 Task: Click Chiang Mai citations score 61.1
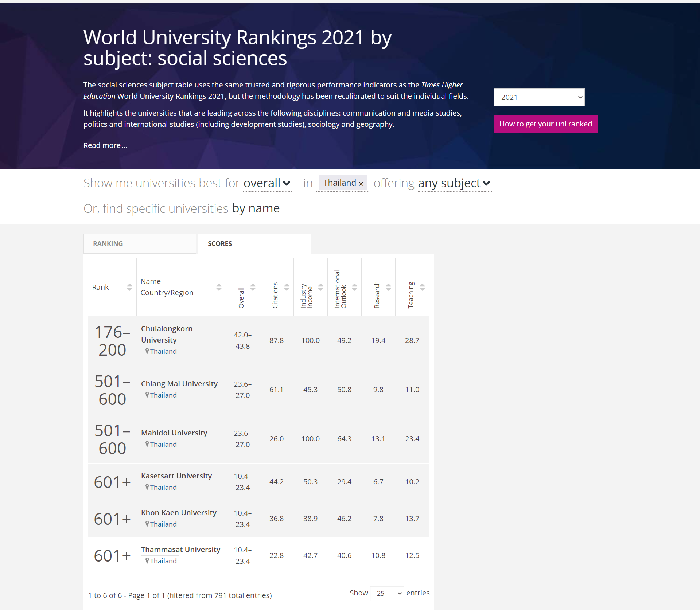[276, 390]
